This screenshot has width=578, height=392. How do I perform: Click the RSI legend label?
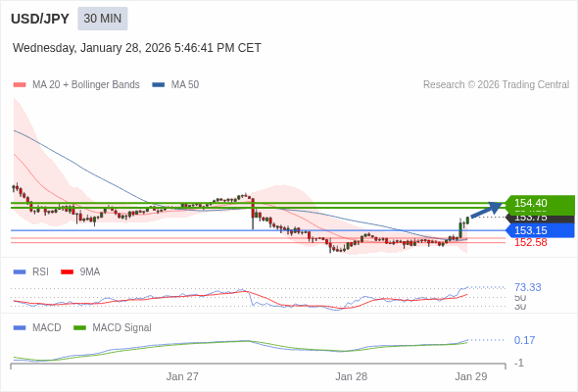tap(40, 272)
